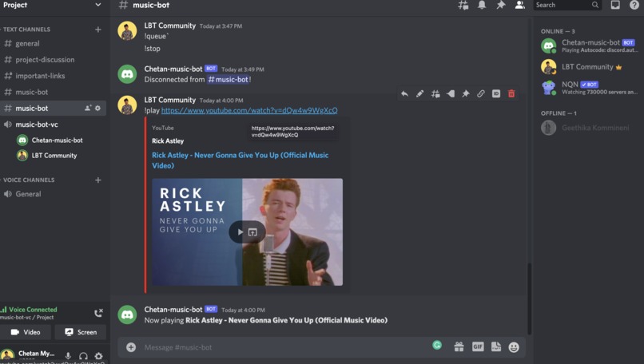Open the inbox icon

click(x=615, y=5)
